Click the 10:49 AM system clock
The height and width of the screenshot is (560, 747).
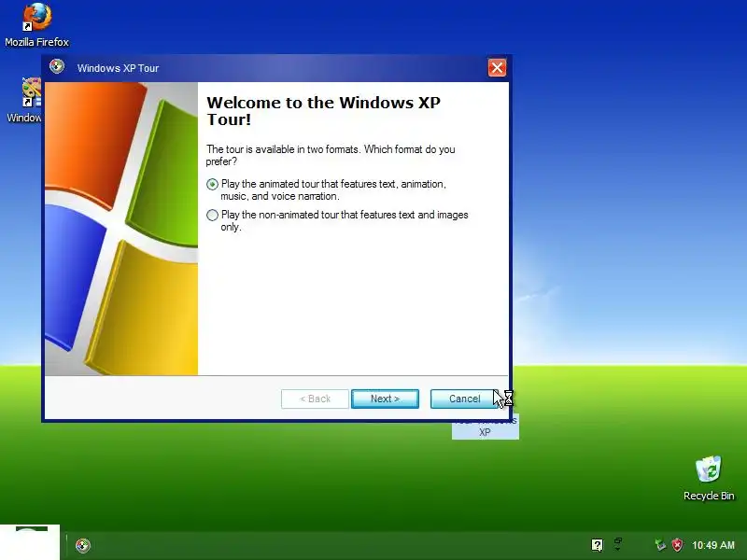(713, 545)
